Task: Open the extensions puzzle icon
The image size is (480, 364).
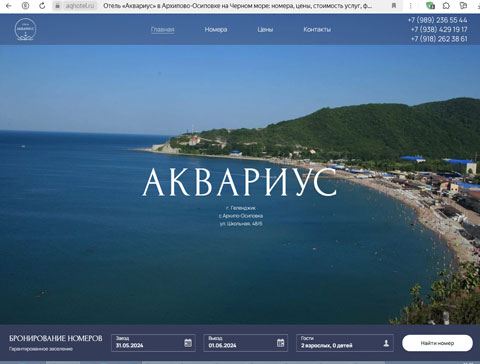Action: pyautogui.click(x=446, y=6)
